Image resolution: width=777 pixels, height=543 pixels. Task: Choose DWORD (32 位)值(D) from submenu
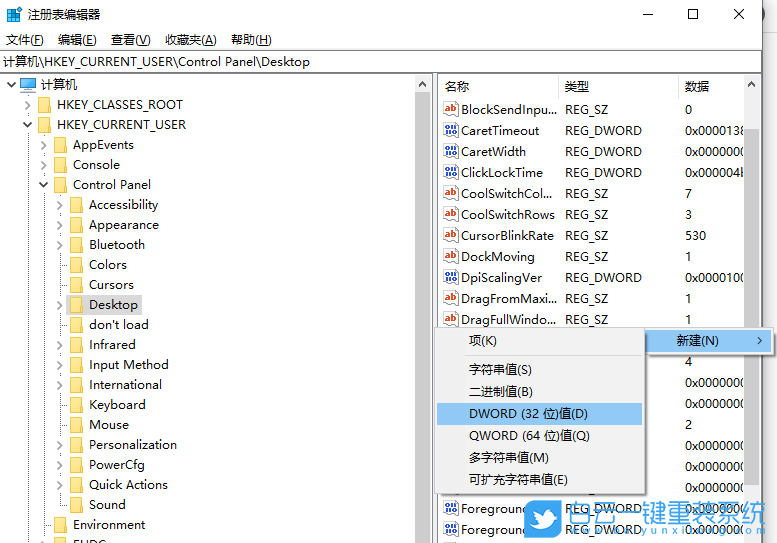539,414
